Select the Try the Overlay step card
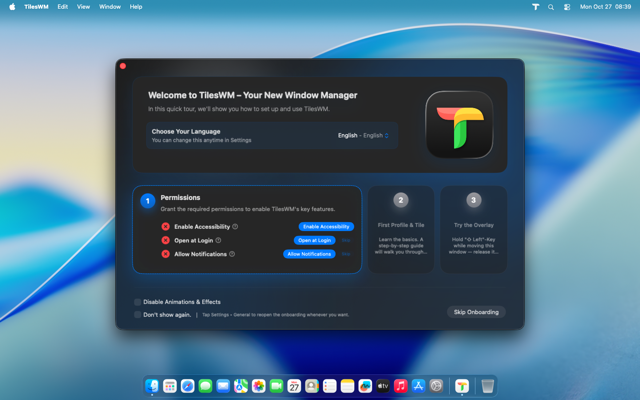 pos(473,229)
